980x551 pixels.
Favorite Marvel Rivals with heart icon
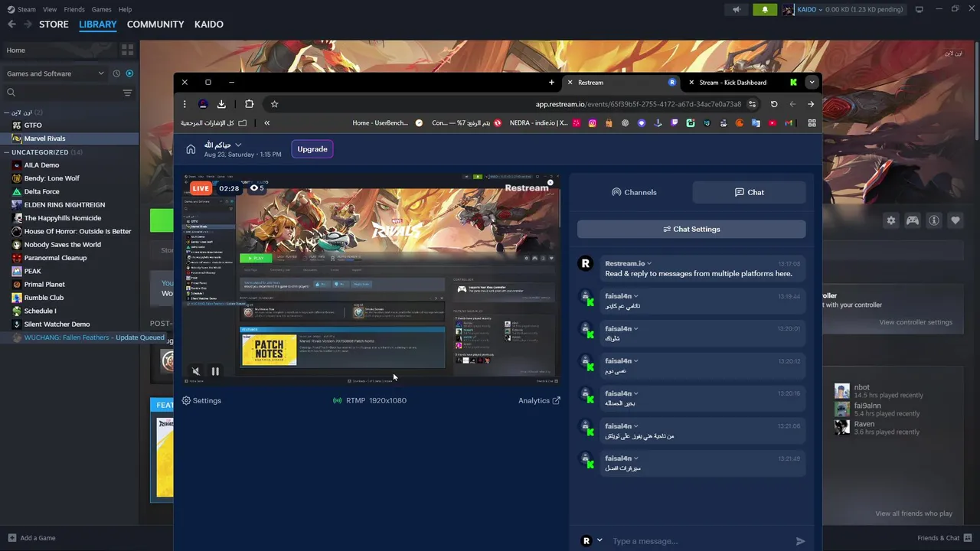pyautogui.click(x=955, y=220)
